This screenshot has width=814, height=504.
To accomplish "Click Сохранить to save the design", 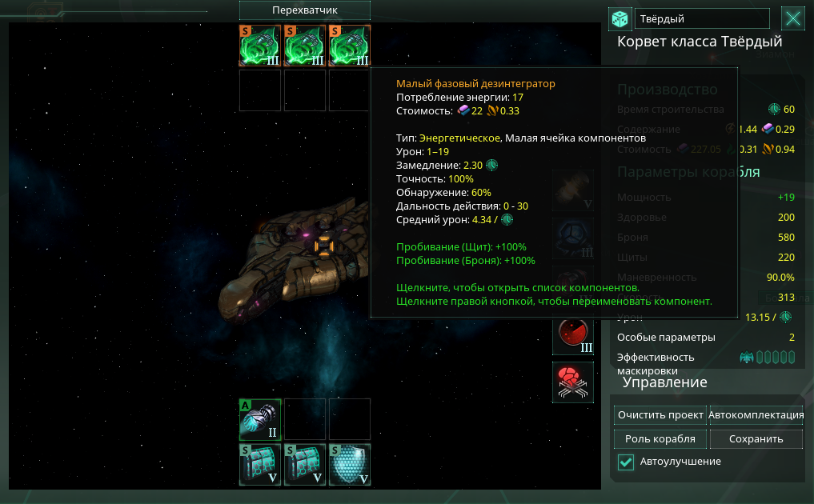I will (x=756, y=438).
